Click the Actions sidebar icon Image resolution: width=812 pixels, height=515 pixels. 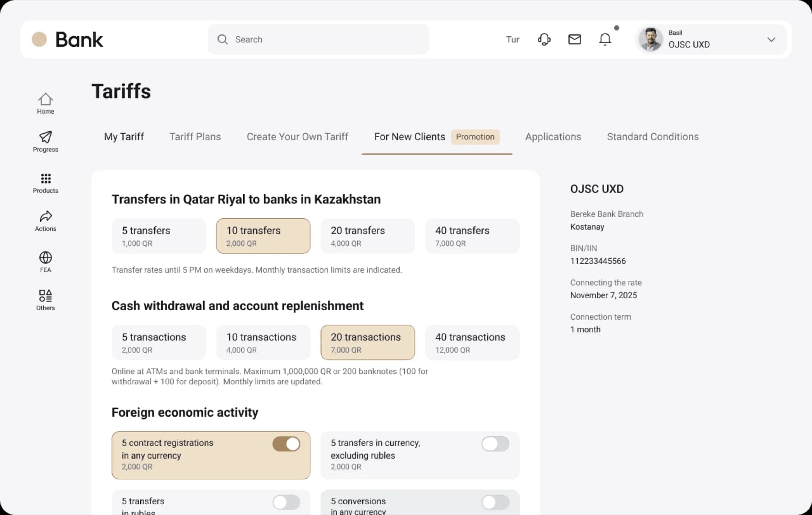tap(45, 221)
